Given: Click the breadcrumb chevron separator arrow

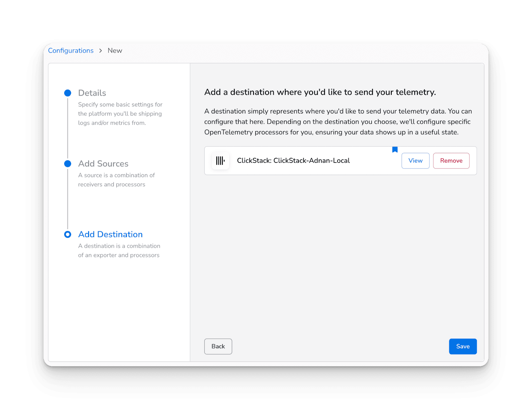Looking at the screenshot, I should [x=100, y=51].
